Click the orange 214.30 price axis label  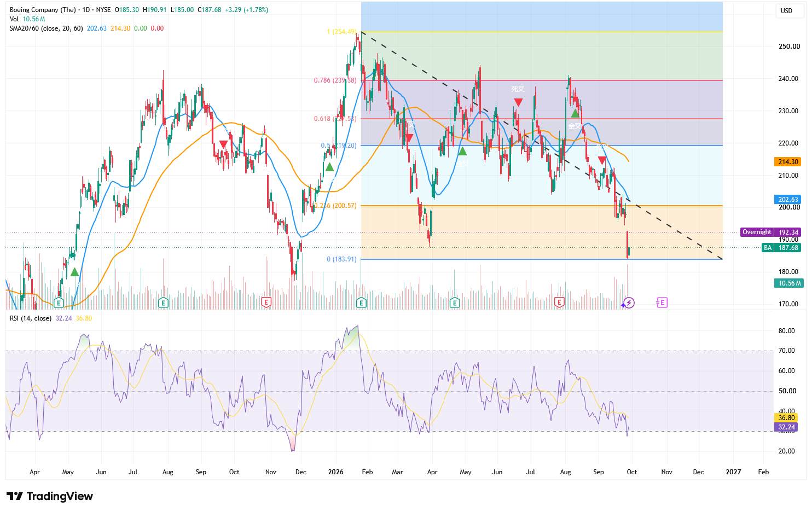click(788, 162)
